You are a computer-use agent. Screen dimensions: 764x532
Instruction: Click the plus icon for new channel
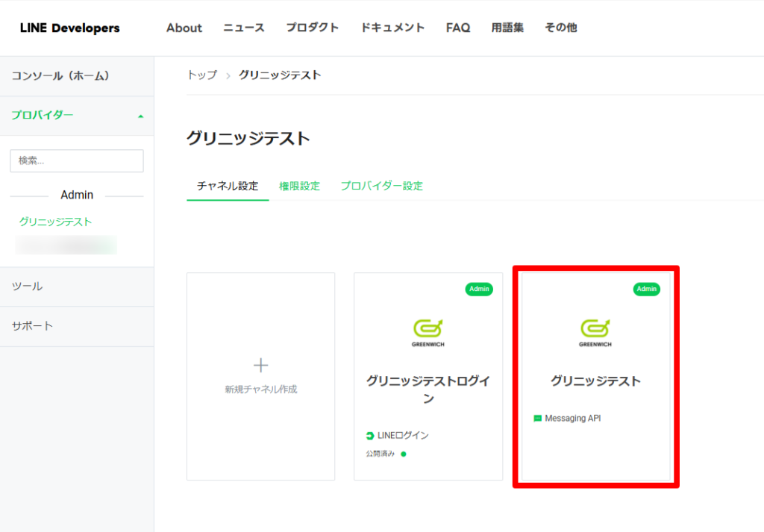(260, 365)
